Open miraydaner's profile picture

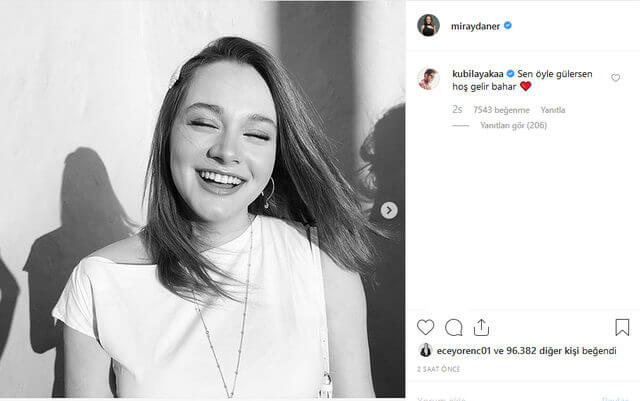click(x=428, y=26)
